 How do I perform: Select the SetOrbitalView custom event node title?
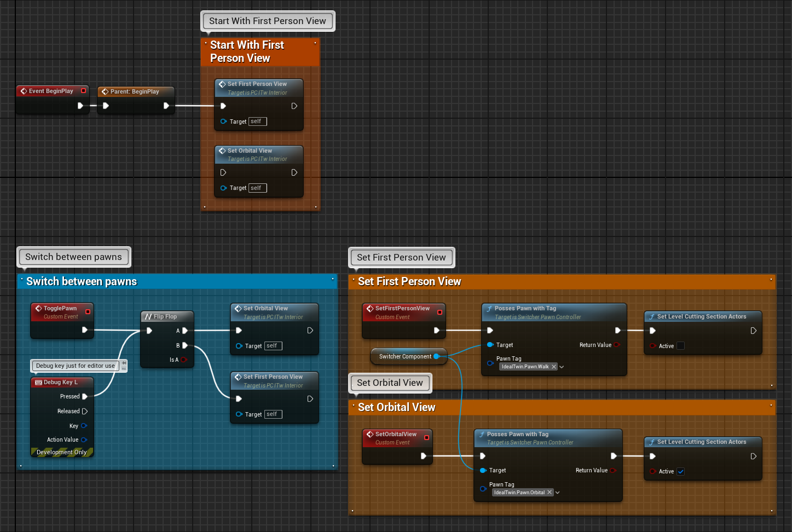point(396,434)
